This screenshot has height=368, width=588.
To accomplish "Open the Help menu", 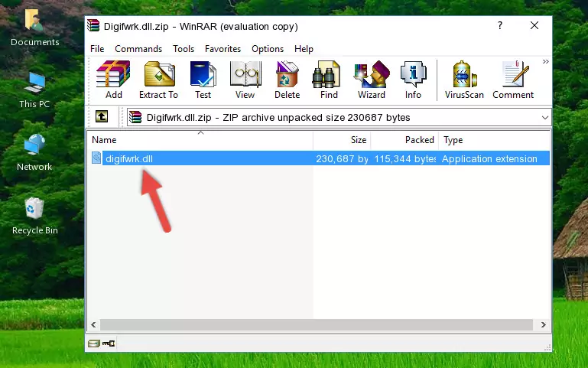I will click(x=304, y=49).
